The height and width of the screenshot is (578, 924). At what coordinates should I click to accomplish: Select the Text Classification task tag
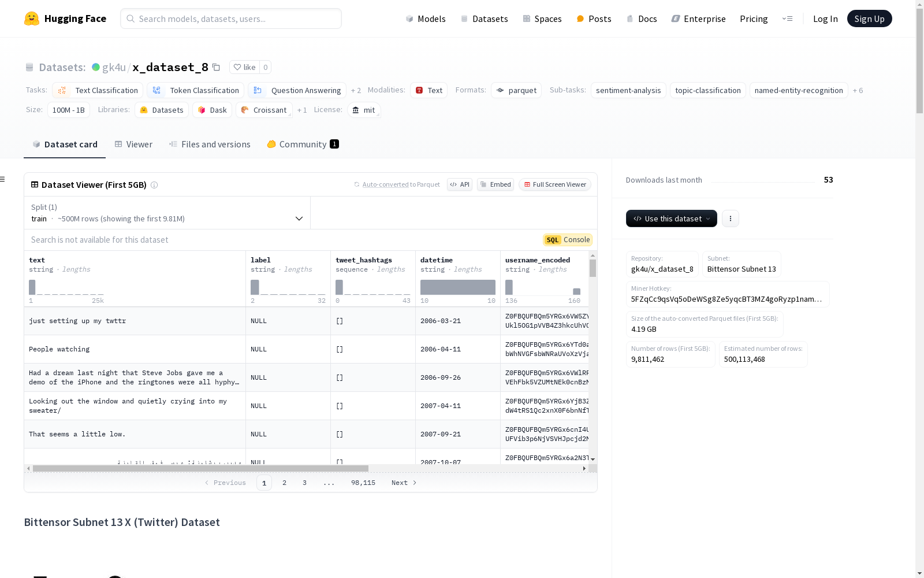(98, 90)
